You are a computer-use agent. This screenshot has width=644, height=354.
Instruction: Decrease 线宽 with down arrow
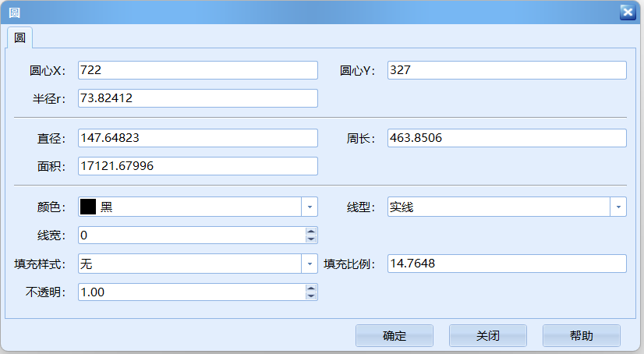point(311,239)
